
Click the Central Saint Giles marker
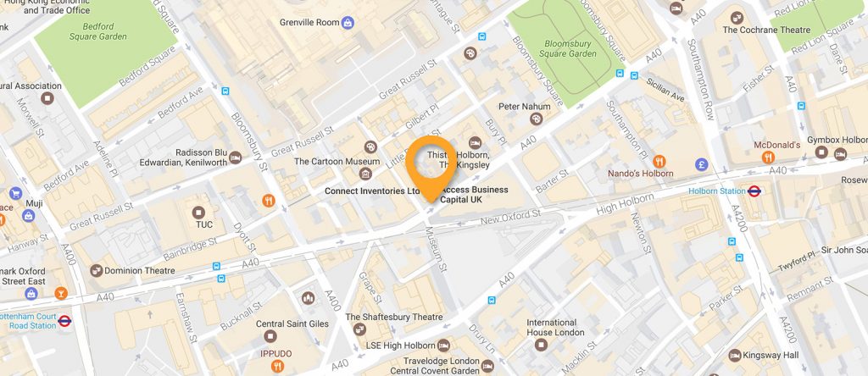coord(270,335)
